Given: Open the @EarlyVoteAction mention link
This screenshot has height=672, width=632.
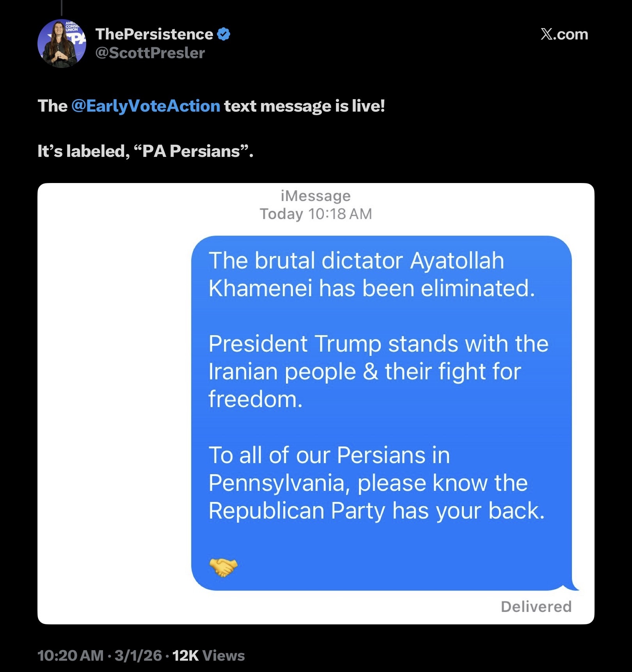Looking at the screenshot, I should 146,106.
